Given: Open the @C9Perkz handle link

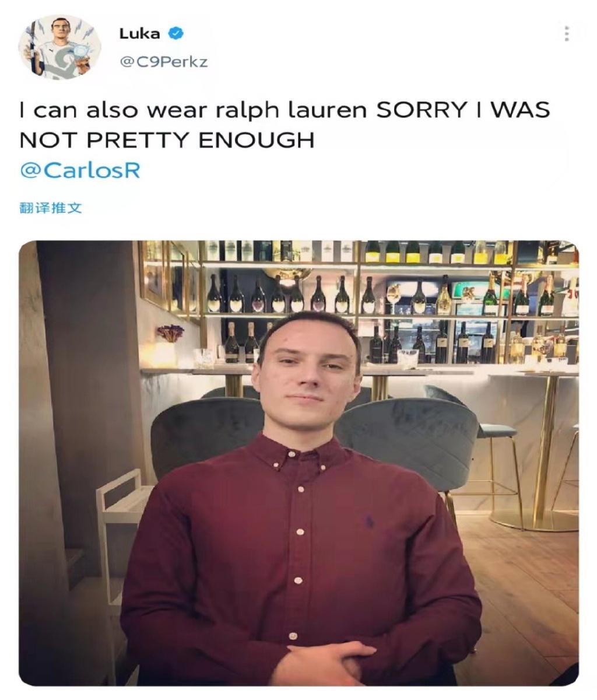Looking at the screenshot, I should [163, 61].
